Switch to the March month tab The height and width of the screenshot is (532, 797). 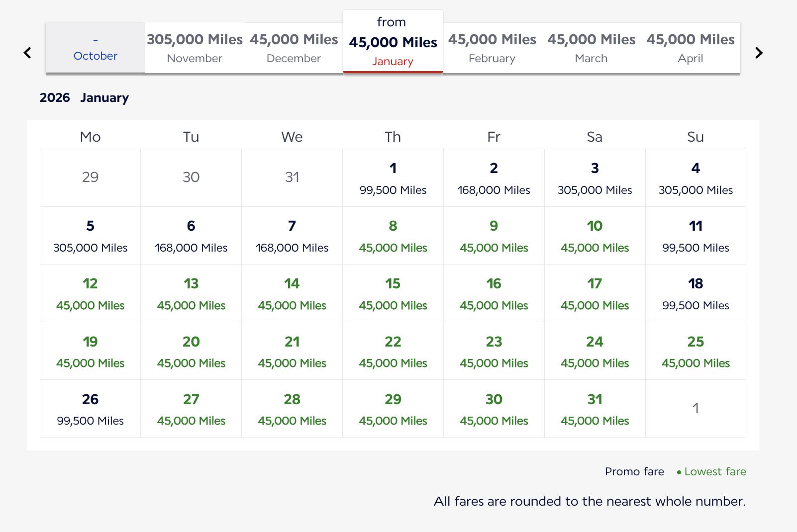591,48
